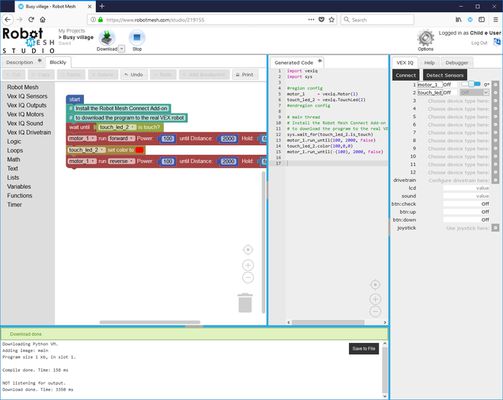Switch to the Blockly tab
Screen dimensions: 503x400
(58, 62)
